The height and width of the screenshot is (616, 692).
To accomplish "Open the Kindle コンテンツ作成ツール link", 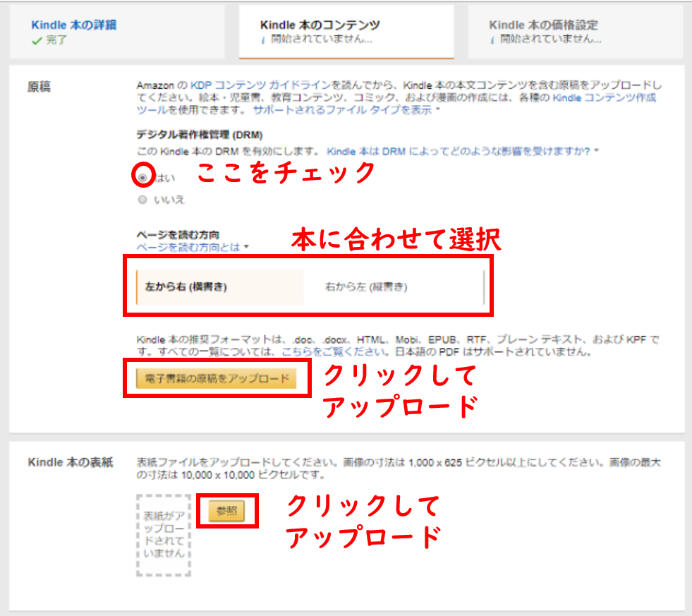I will [x=604, y=97].
